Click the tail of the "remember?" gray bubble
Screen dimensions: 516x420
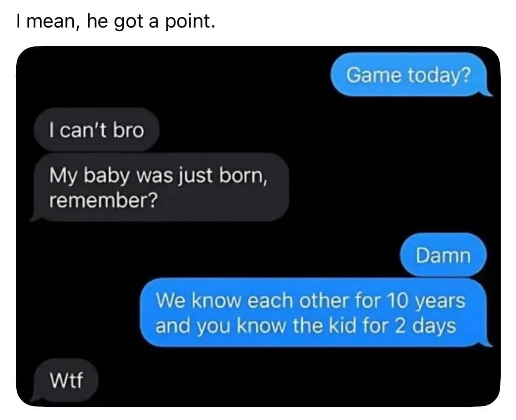(x=35, y=218)
